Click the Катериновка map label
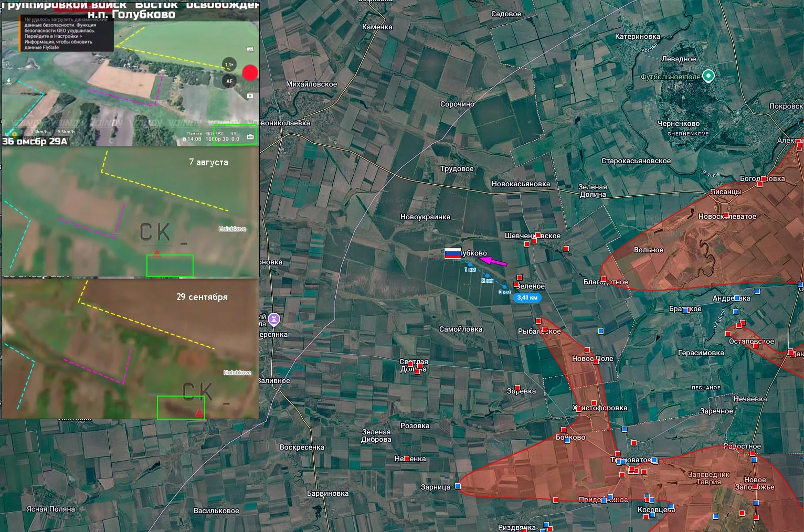 (638, 36)
